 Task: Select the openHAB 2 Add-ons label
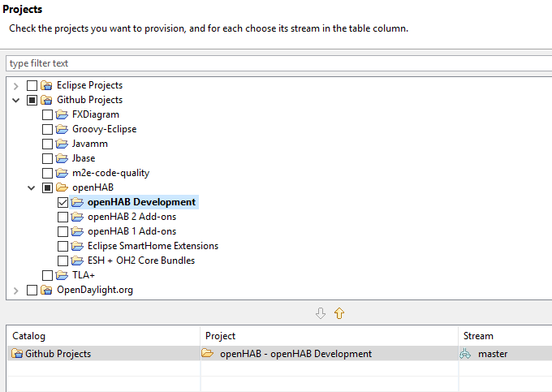tap(132, 217)
